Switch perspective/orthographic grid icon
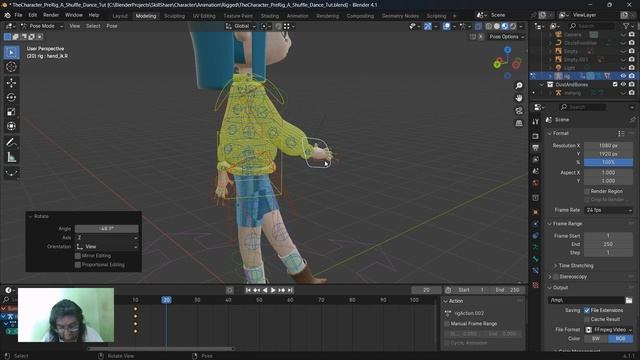Screen dimensions: 640x360 click(519, 123)
